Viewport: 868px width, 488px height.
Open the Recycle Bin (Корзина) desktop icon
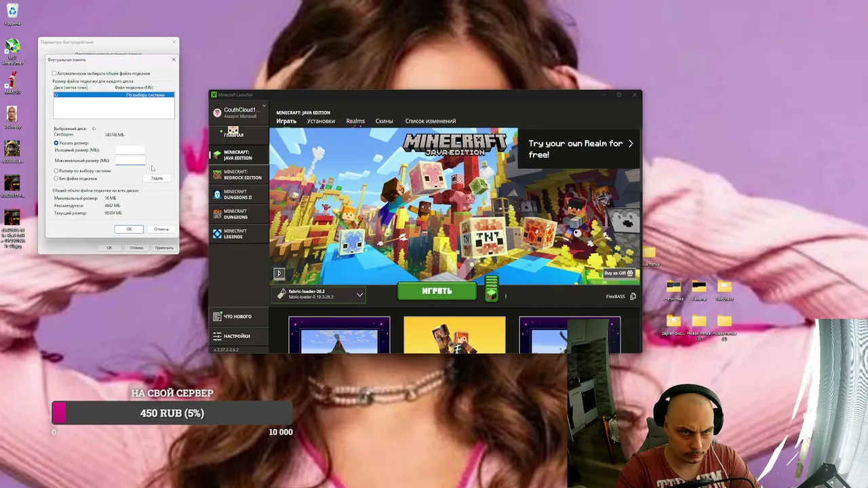(x=12, y=14)
